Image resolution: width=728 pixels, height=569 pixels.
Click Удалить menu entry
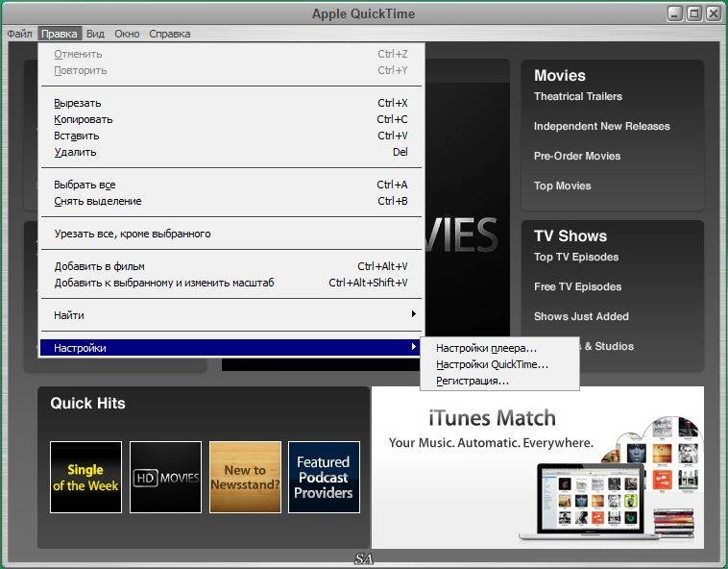pos(231,152)
